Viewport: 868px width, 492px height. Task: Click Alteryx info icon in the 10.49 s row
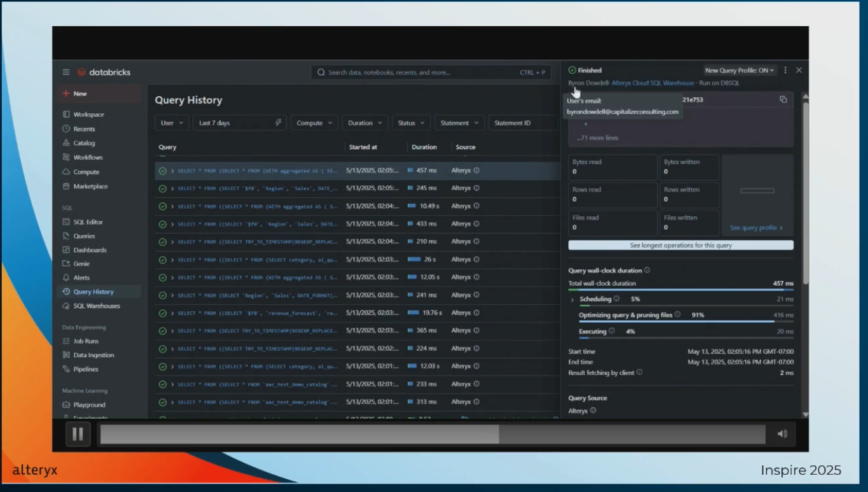coord(477,206)
